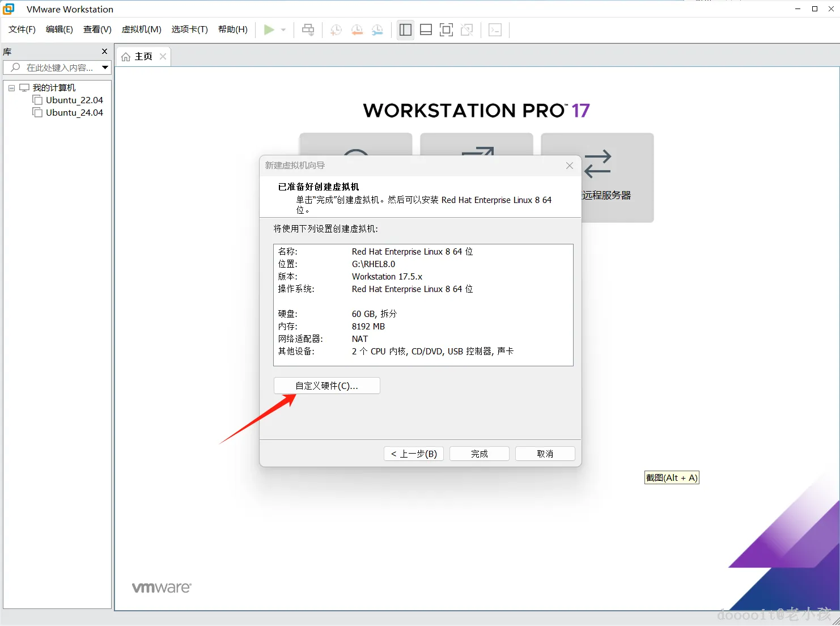Toggle the thumbnail bar view icon
This screenshot has height=626, width=840.
(x=426, y=30)
